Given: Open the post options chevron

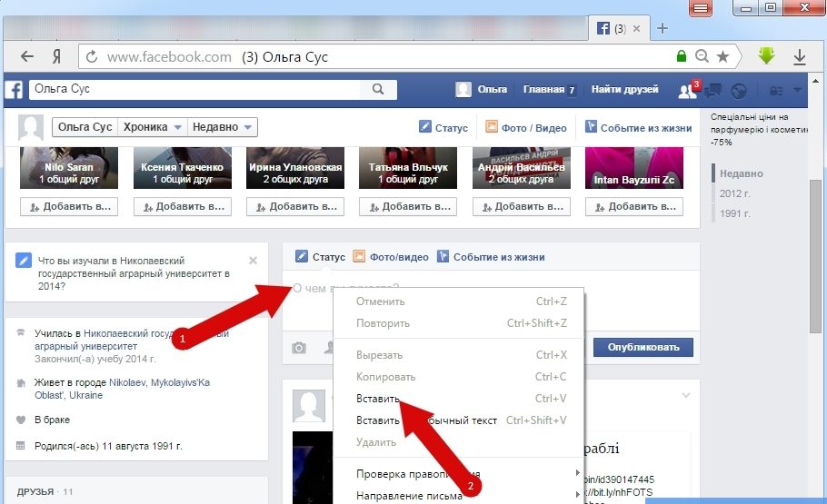Looking at the screenshot, I should pyautogui.click(x=685, y=395).
